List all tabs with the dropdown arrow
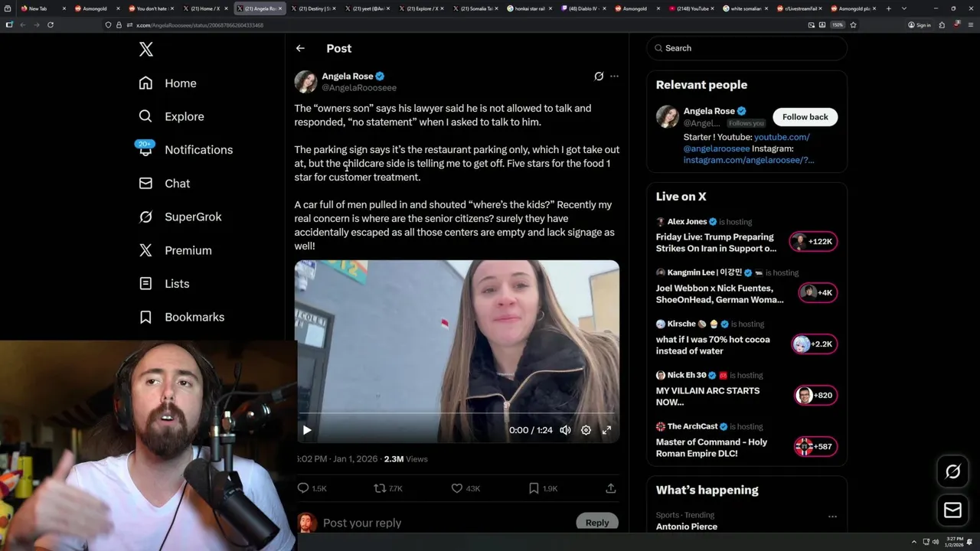This screenshot has height=551, width=980. point(904,8)
